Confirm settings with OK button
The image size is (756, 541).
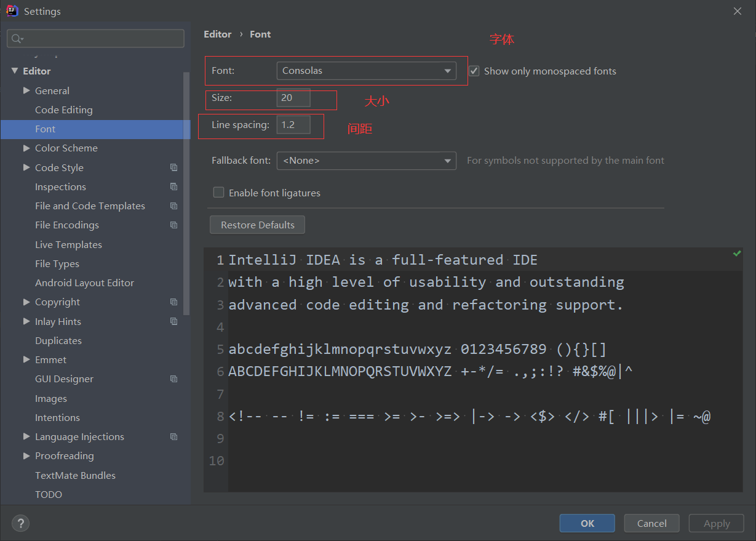click(587, 523)
